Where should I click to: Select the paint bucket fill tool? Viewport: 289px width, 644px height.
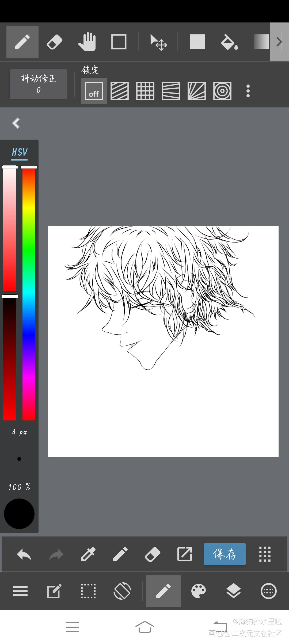click(x=229, y=42)
